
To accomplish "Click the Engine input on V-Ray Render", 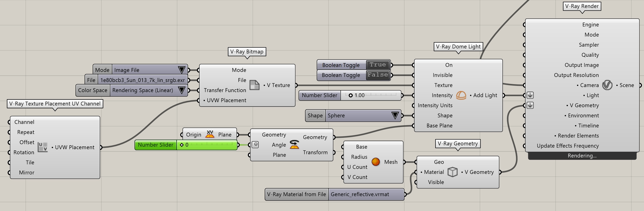I will tap(591, 24).
